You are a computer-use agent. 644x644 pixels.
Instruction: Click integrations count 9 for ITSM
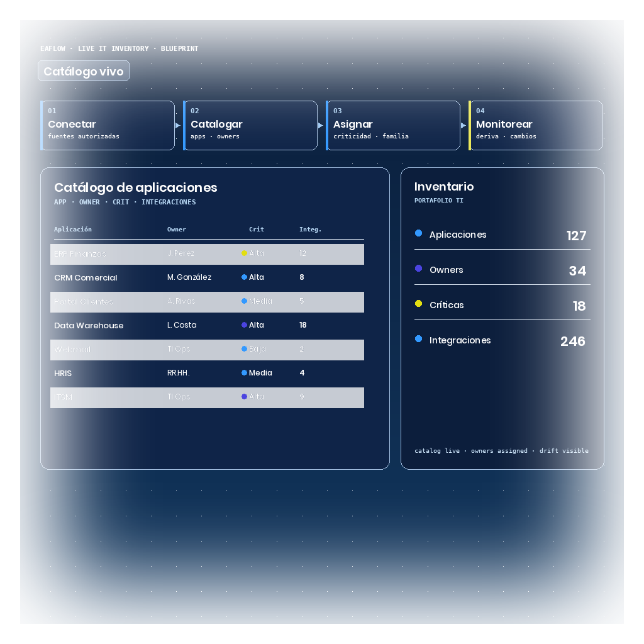(x=302, y=397)
